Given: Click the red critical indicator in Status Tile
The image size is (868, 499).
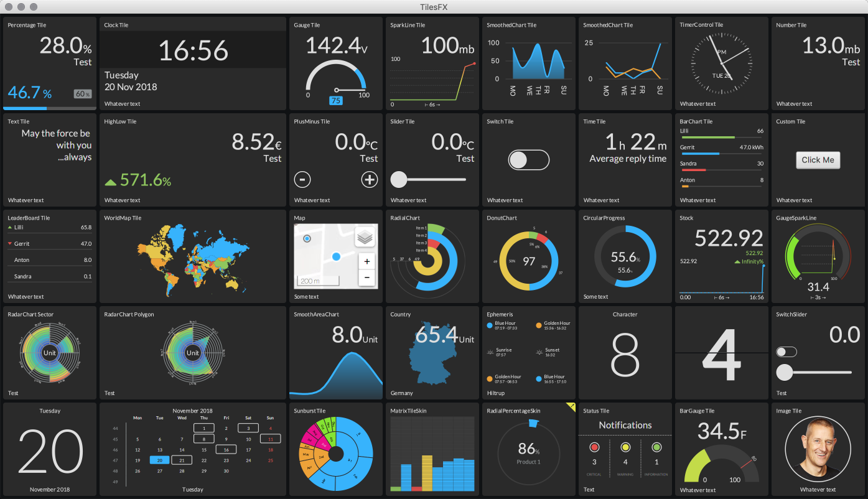Looking at the screenshot, I should tap(594, 447).
